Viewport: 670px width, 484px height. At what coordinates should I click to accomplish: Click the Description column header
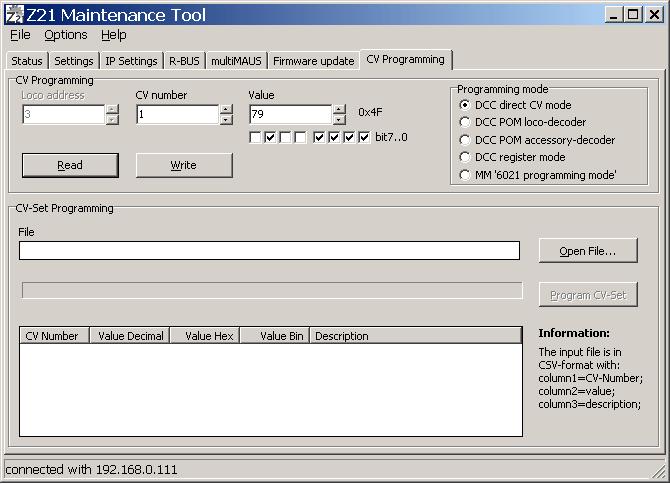416,336
